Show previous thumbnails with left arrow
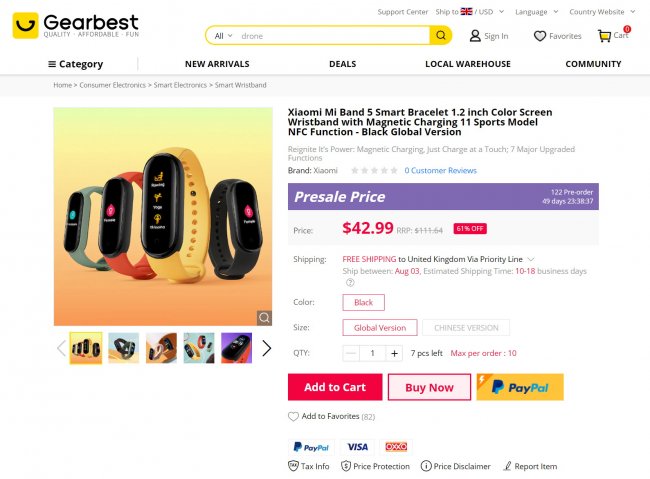This screenshot has height=479, width=650. [61, 348]
